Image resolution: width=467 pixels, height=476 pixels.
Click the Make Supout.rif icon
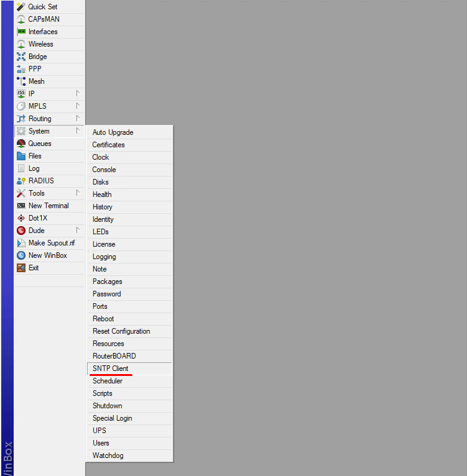pos(21,243)
